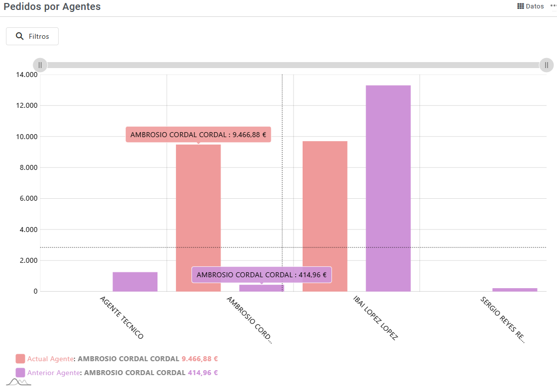Click the pink tooltip showing 9.466,88 €
557x392 pixels.
(x=198, y=134)
